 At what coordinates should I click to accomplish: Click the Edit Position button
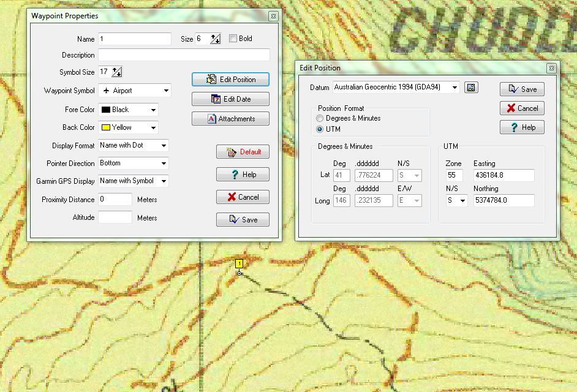coord(230,80)
